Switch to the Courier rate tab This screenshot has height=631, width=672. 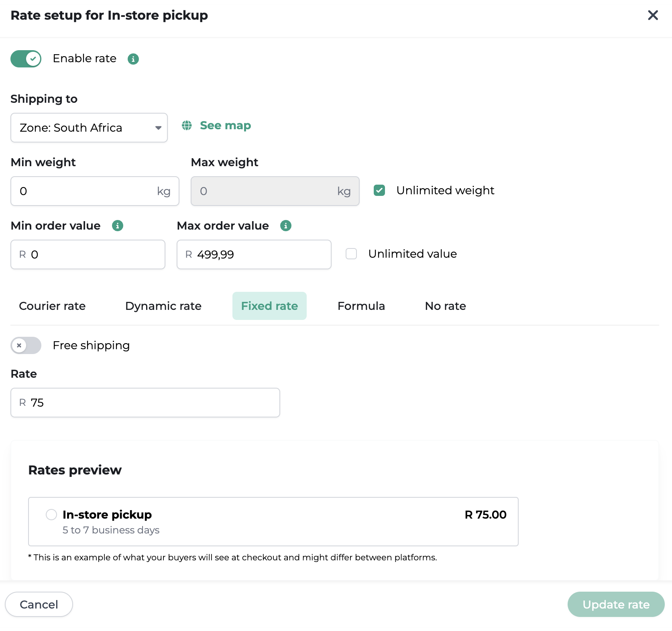[x=52, y=306]
